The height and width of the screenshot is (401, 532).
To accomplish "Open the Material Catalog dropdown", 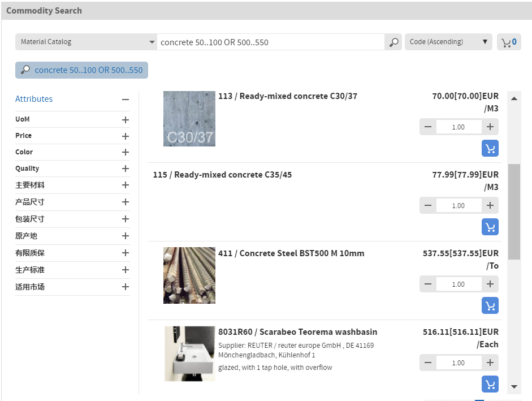I will [86, 42].
